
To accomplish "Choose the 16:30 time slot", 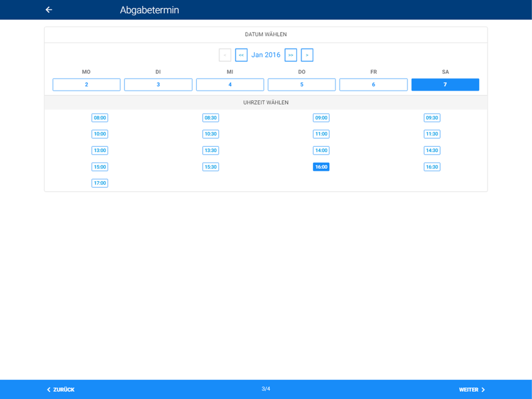I will point(432,167).
